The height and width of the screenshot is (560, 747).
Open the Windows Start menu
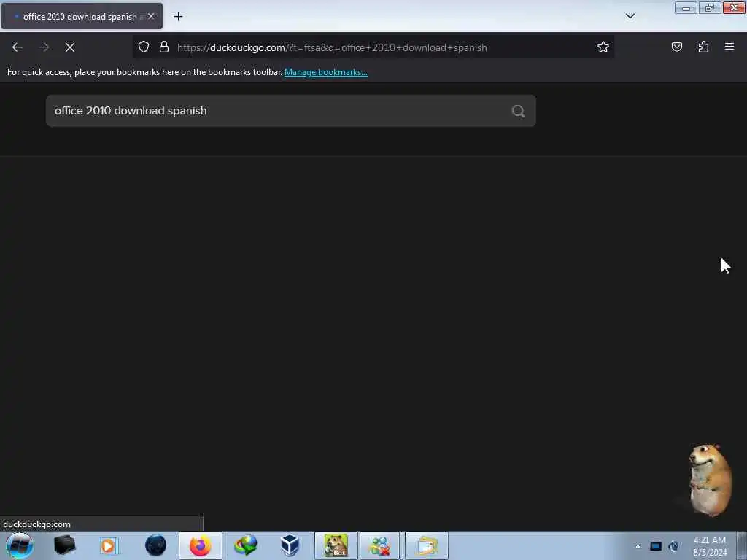click(x=20, y=545)
